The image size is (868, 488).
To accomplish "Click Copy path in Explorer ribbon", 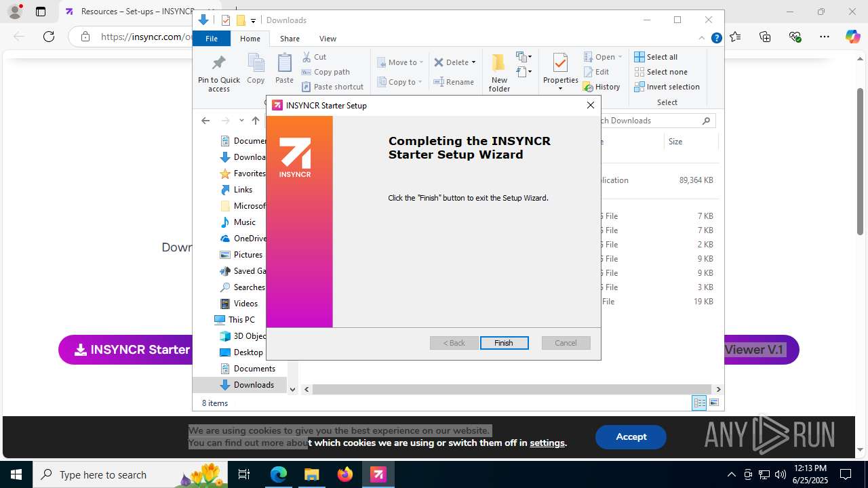I will [x=326, y=72].
